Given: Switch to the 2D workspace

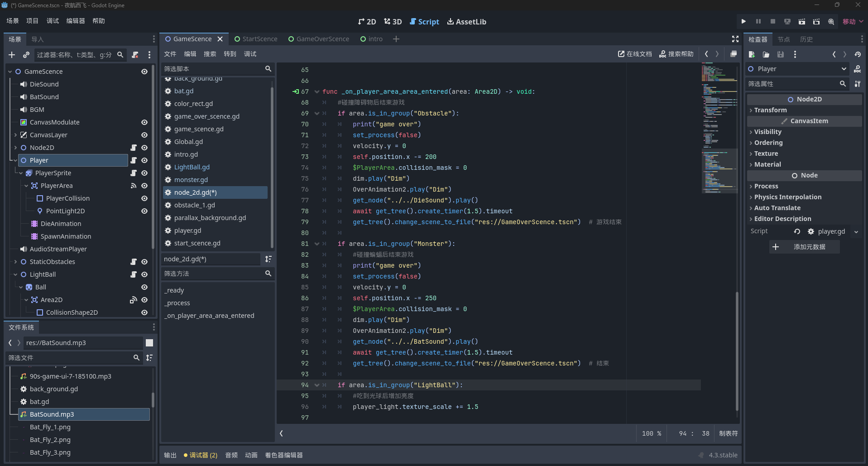Looking at the screenshot, I should click(x=367, y=22).
